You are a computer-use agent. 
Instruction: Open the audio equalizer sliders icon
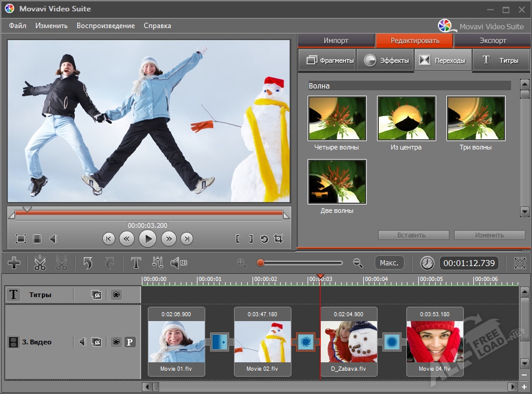[x=157, y=263]
